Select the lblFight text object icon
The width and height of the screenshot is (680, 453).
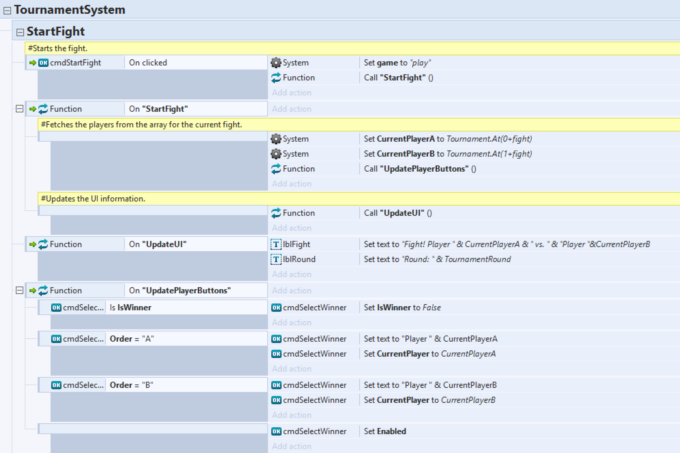(276, 244)
